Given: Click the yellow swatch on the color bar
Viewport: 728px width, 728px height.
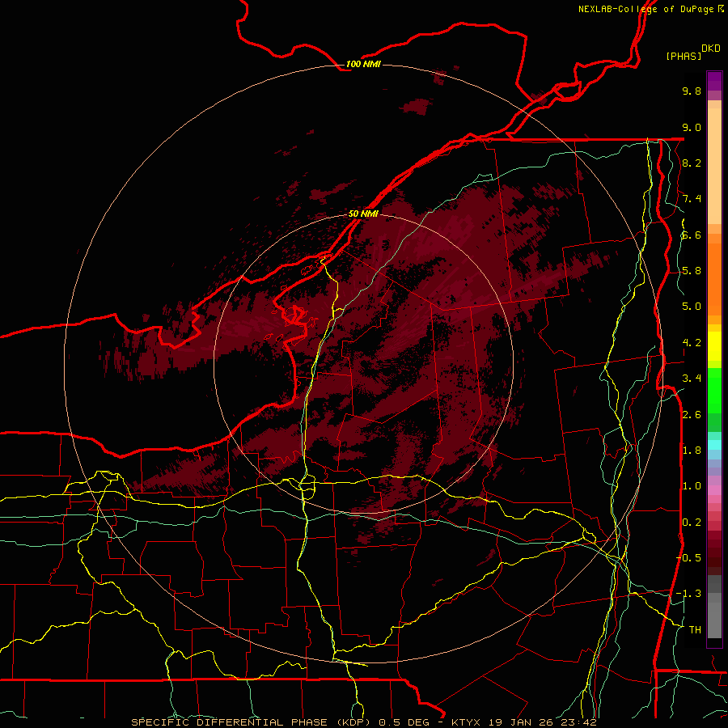Looking at the screenshot, I should (714, 346).
